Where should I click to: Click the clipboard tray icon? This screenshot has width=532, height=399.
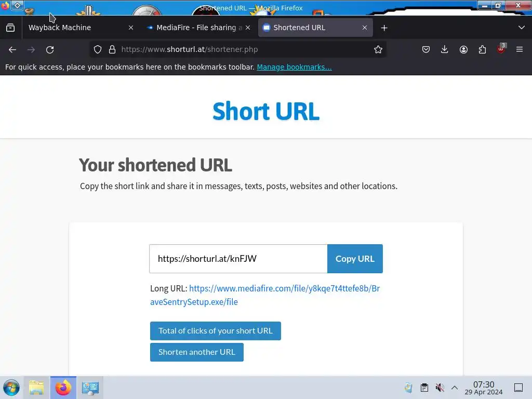tap(424, 388)
